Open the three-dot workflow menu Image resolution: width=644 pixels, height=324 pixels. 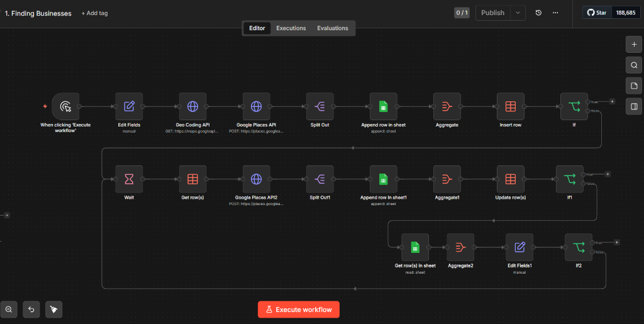point(555,13)
